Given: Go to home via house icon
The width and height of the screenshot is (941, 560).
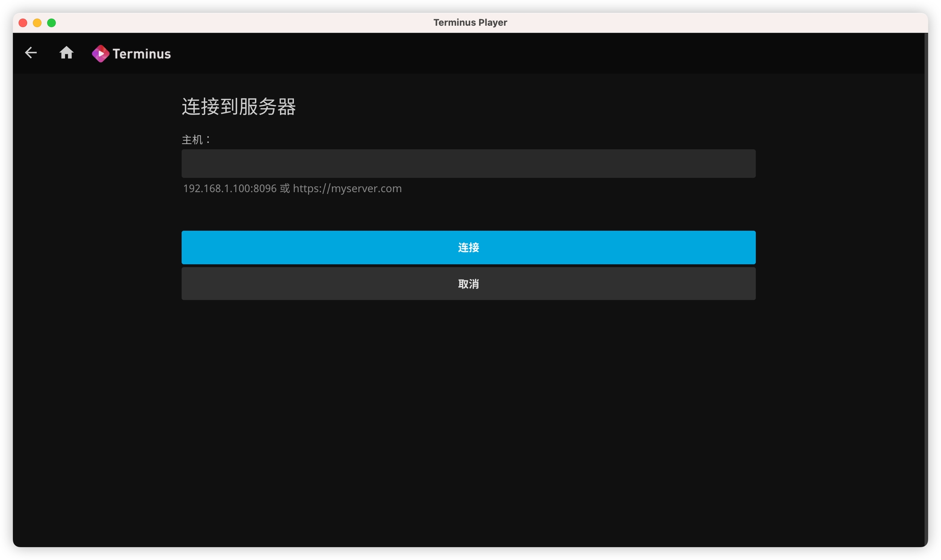Looking at the screenshot, I should tap(66, 53).
